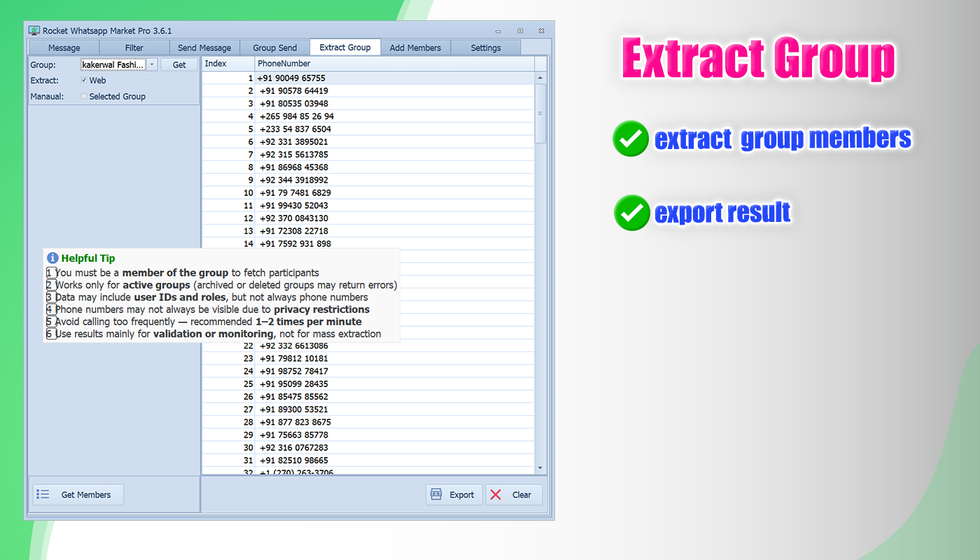
Task: Select the Extract Group tab
Action: (x=345, y=47)
